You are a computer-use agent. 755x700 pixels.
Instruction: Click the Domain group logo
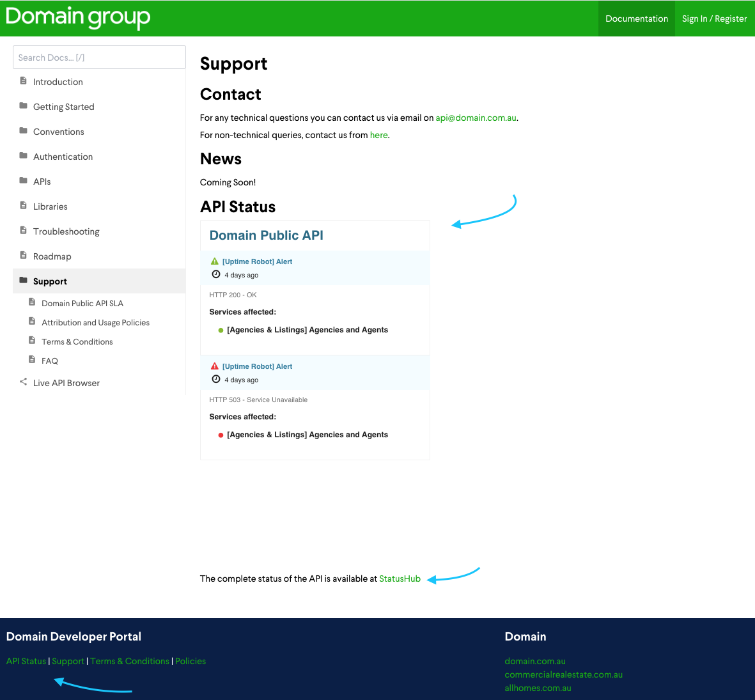pos(78,17)
